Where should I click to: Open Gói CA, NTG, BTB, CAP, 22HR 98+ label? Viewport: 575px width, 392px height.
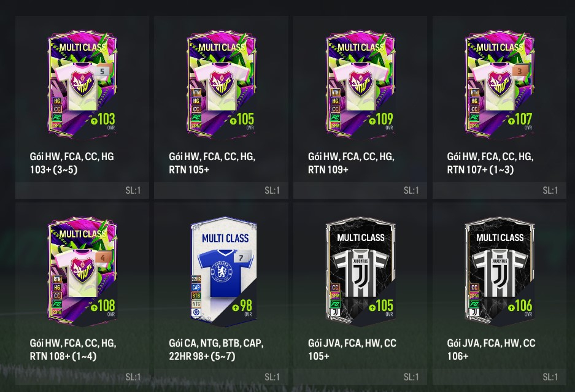click(216, 350)
